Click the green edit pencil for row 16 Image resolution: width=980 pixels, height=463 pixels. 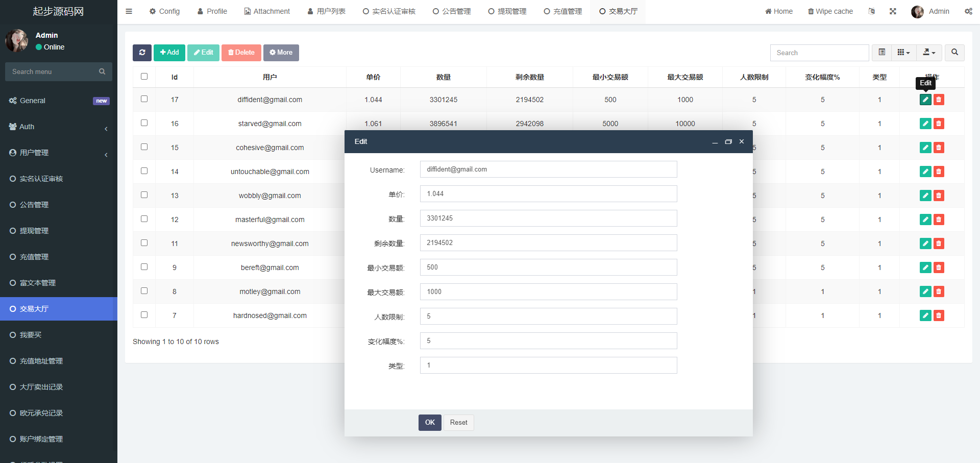tap(925, 124)
